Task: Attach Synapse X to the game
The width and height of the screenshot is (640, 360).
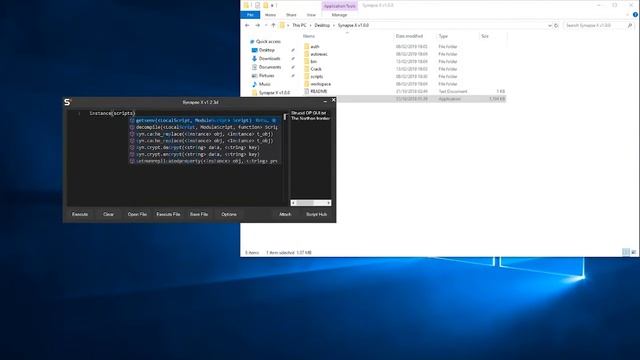Action: tap(285, 214)
